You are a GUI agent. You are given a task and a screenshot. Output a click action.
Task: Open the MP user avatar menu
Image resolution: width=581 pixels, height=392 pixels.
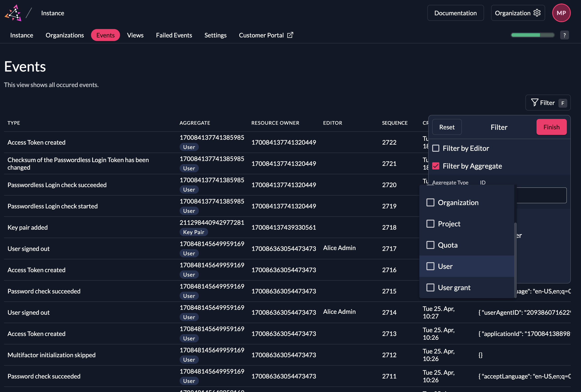point(561,13)
